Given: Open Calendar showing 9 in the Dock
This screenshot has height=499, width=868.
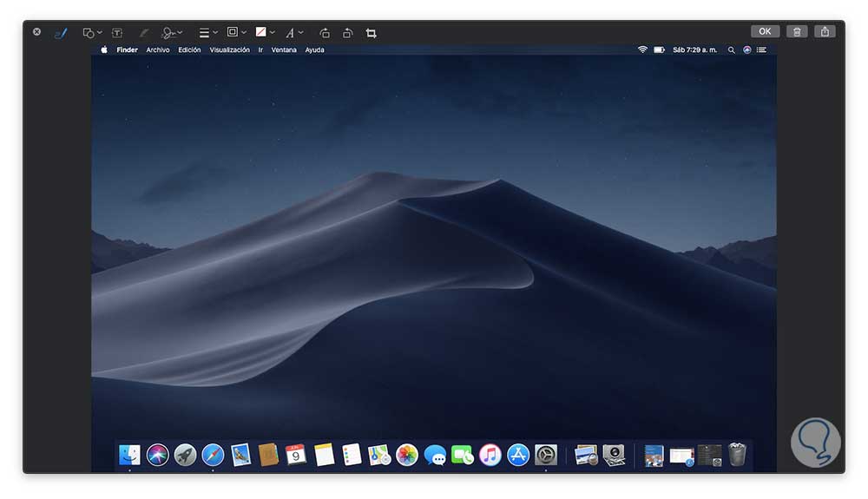Looking at the screenshot, I should point(296,456).
